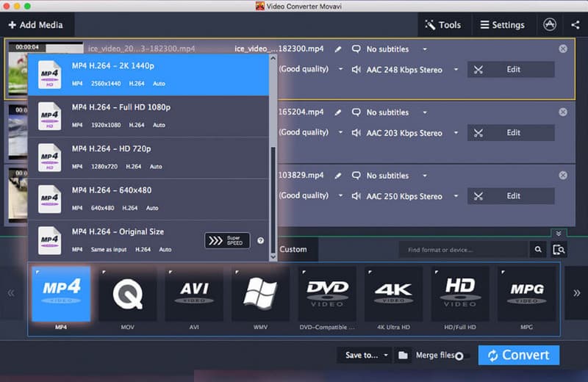Image resolution: width=588 pixels, height=382 pixels.
Task: Choose the HD/Full HD format icon
Action: point(460,294)
